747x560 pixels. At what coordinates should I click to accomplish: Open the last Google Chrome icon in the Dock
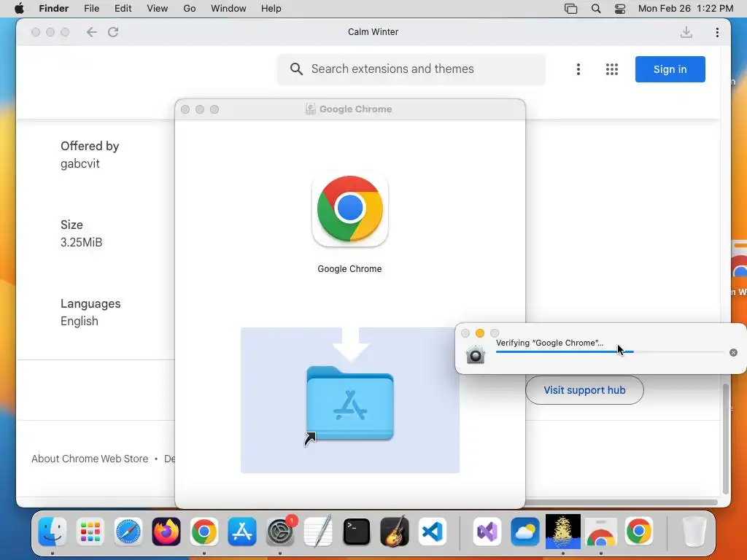coord(639,531)
